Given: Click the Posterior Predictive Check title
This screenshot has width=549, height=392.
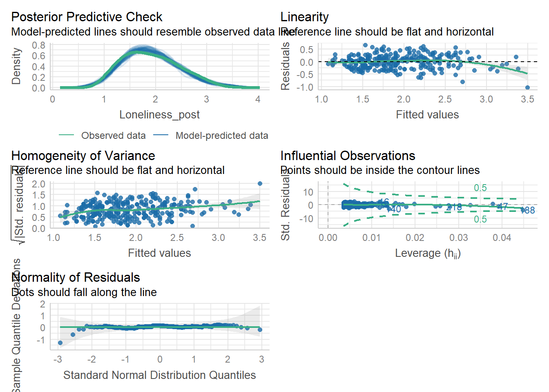Looking at the screenshot, I should coord(87,17).
